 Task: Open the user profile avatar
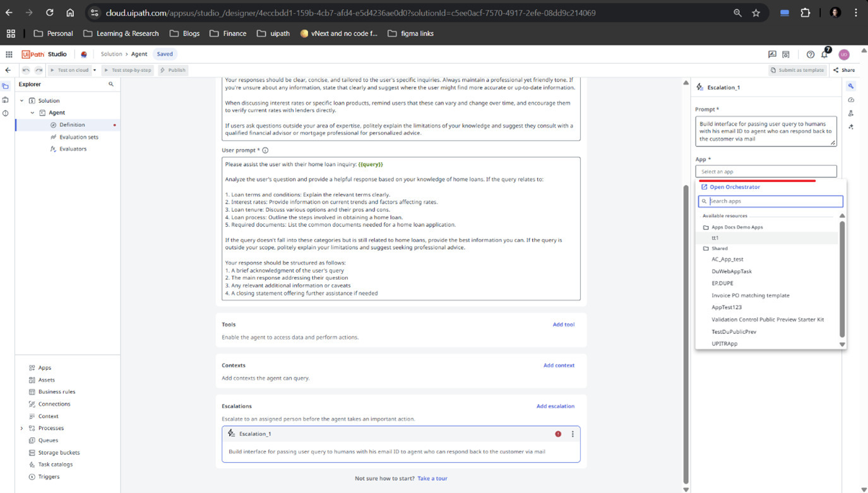point(844,54)
